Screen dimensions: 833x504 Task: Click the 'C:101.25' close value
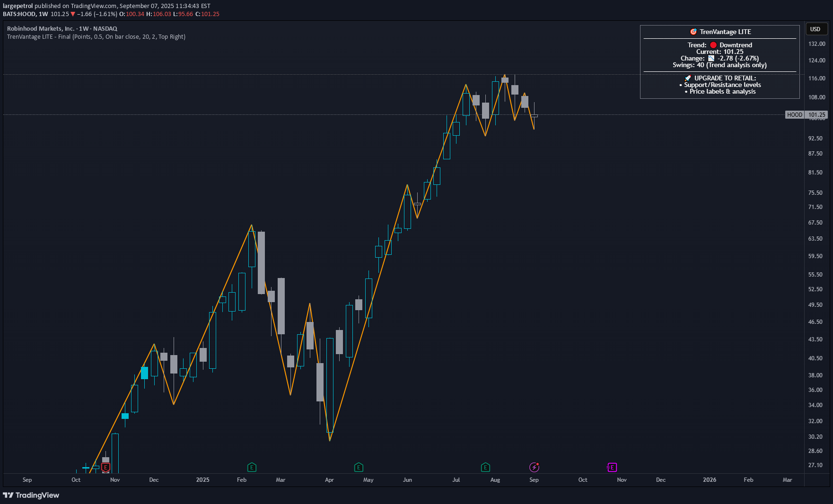tap(207, 14)
